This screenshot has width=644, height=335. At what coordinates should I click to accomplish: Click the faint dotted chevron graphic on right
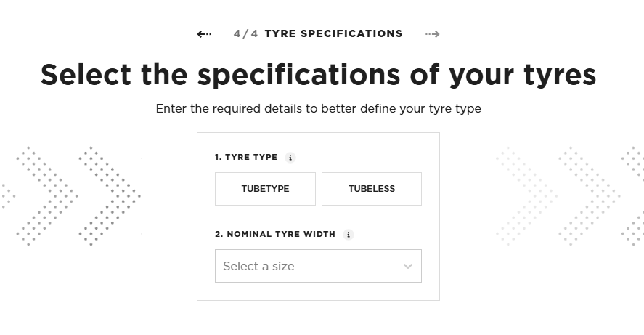(x=526, y=195)
